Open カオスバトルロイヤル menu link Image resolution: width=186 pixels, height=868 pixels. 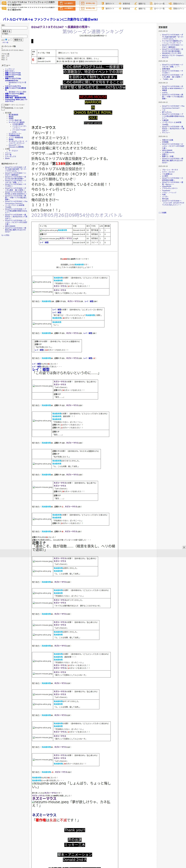[13, 86]
